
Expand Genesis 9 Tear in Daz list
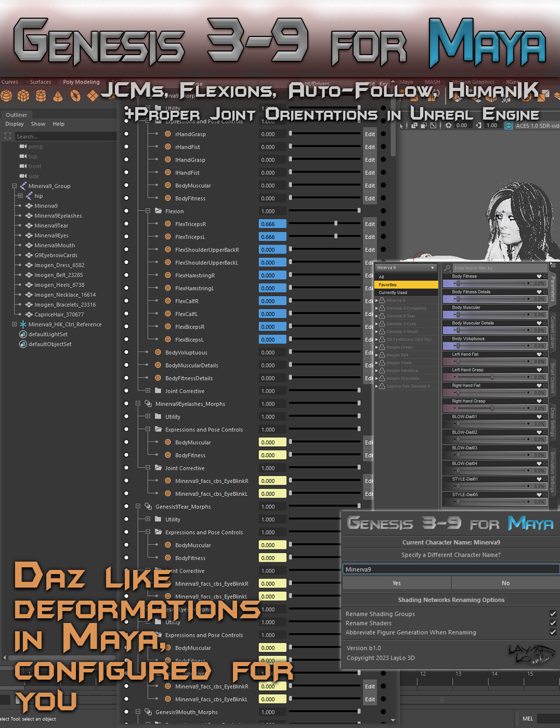[x=376, y=316]
